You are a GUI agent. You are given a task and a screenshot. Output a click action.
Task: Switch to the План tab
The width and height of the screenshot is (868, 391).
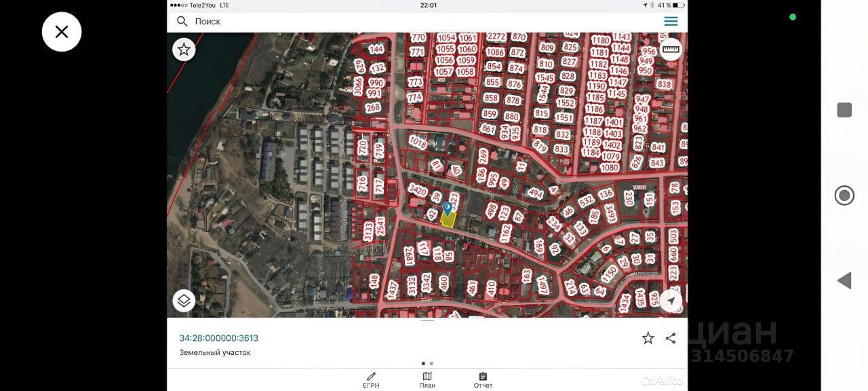427,380
